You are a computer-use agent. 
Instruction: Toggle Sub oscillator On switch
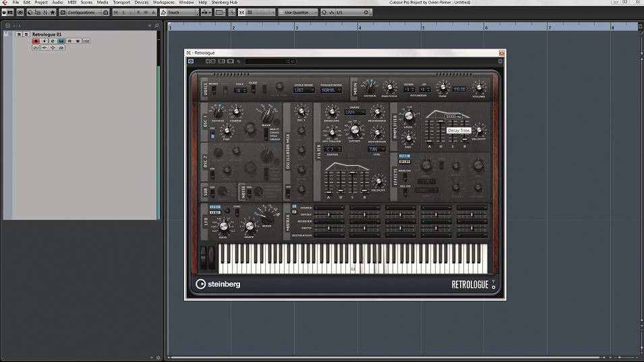pyautogui.click(x=212, y=193)
